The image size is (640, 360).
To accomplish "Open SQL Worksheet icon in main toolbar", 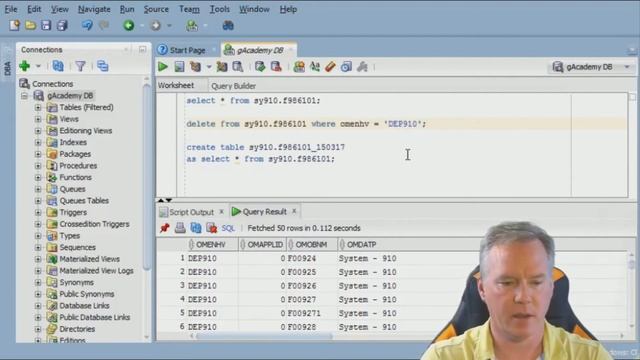I will click(192, 25).
